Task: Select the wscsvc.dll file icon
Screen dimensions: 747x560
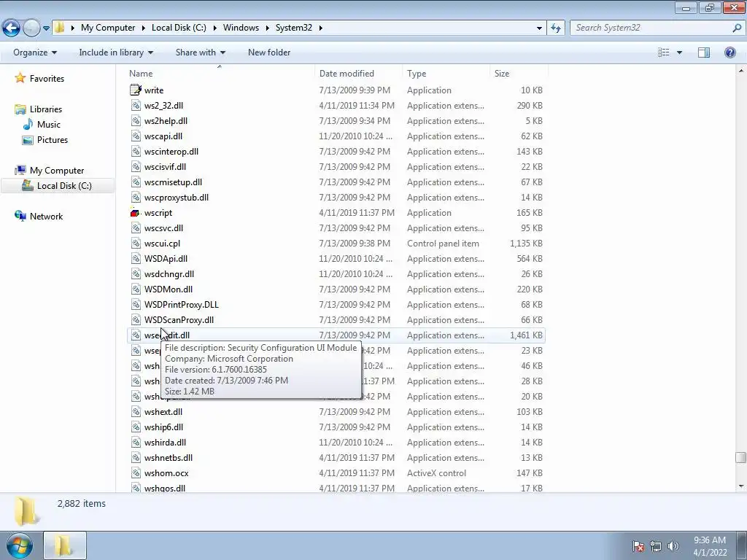Action: [x=136, y=227]
